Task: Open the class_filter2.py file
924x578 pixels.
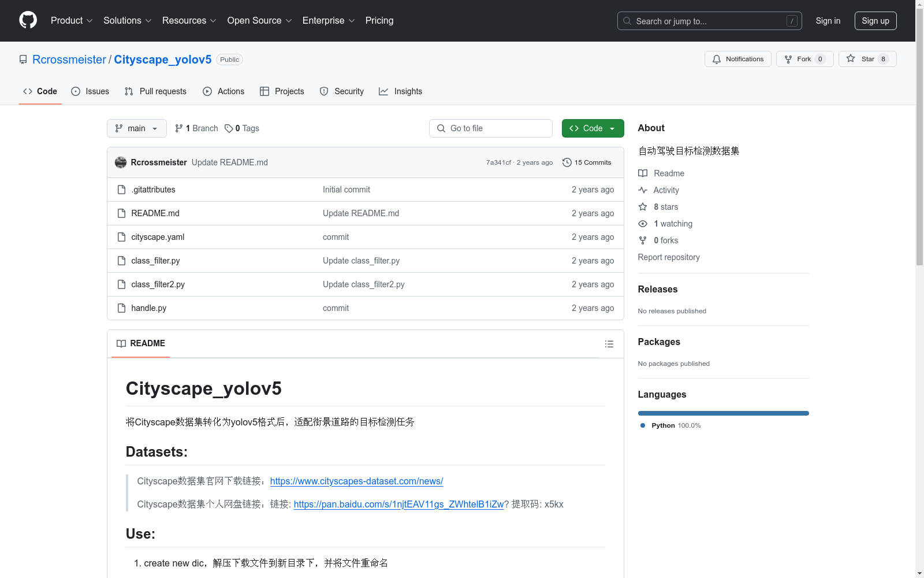Action: (x=158, y=284)
